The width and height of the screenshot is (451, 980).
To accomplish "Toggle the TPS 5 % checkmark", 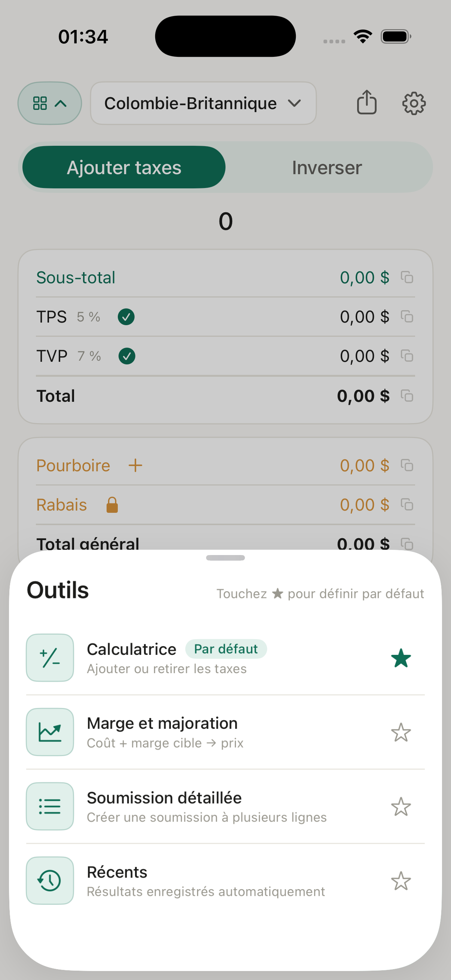I will click(126, 317).
